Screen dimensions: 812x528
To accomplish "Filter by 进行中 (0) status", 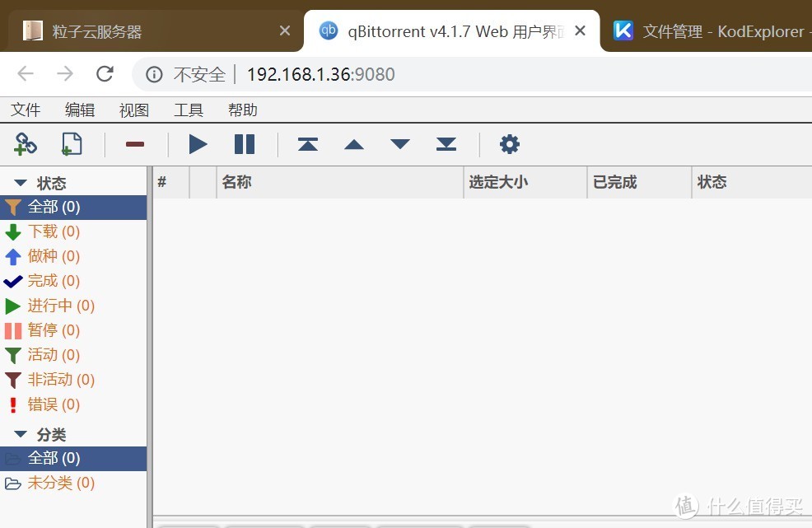I will [73, 306].
